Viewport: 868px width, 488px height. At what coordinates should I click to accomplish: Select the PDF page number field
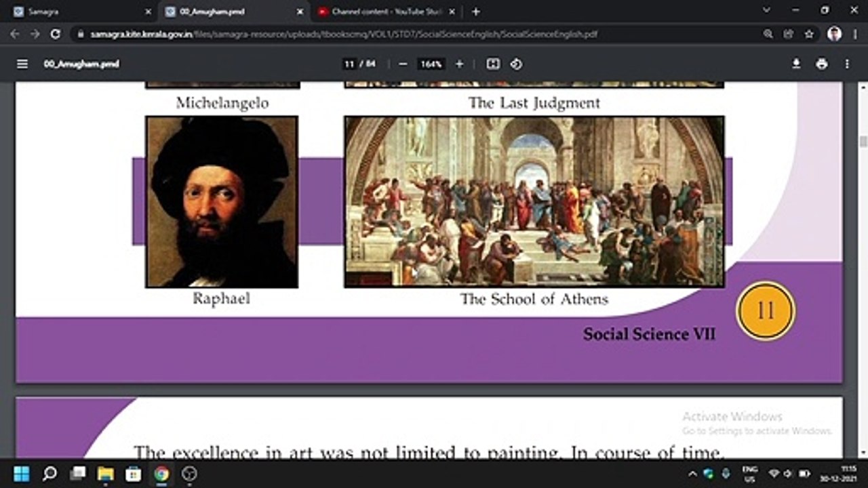pos(349,64)
